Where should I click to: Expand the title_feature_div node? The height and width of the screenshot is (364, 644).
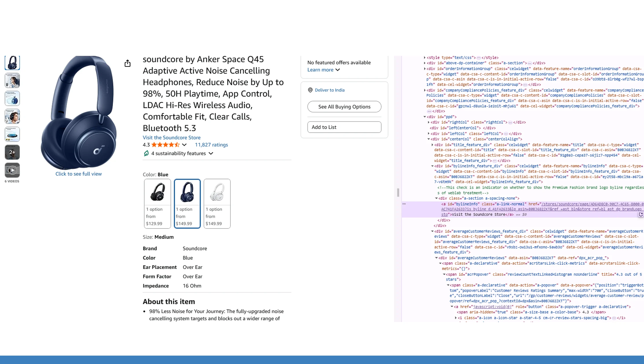433,144
